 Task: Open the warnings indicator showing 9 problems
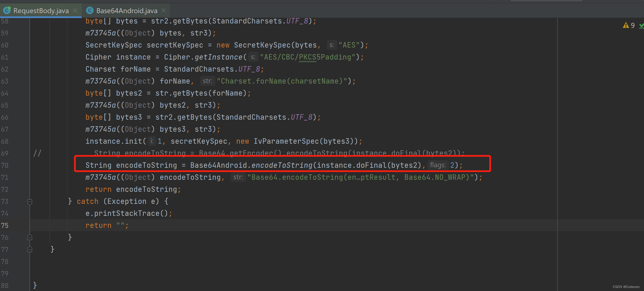tap(629, 25)
